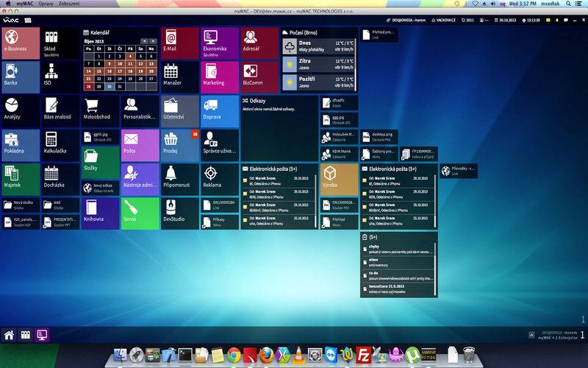Viewport: 588px width, 368px height.
Task: Open the Reklama target tile
Action: click(220, 180)
